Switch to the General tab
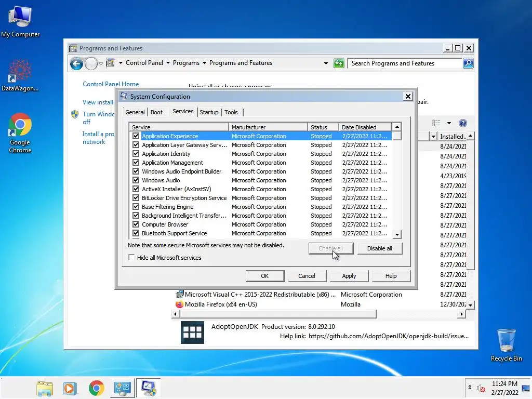Image resolution: width=532 pixels, height=399 pixels. click(135, 112)
